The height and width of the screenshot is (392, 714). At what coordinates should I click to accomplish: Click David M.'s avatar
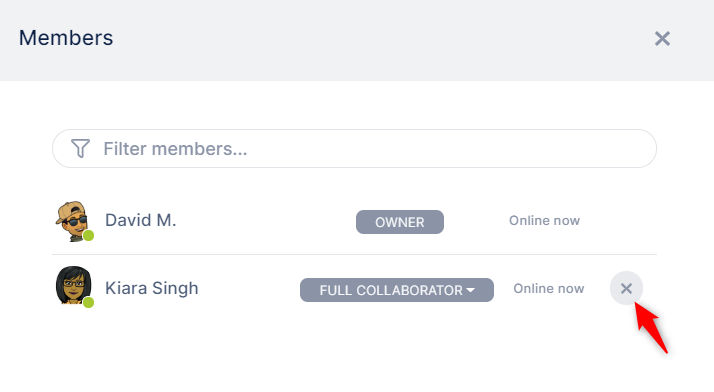[x=73, y=221]
